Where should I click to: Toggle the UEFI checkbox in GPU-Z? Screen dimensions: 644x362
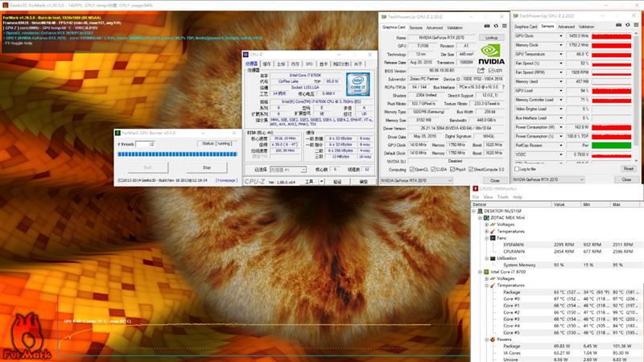(493, 70)
